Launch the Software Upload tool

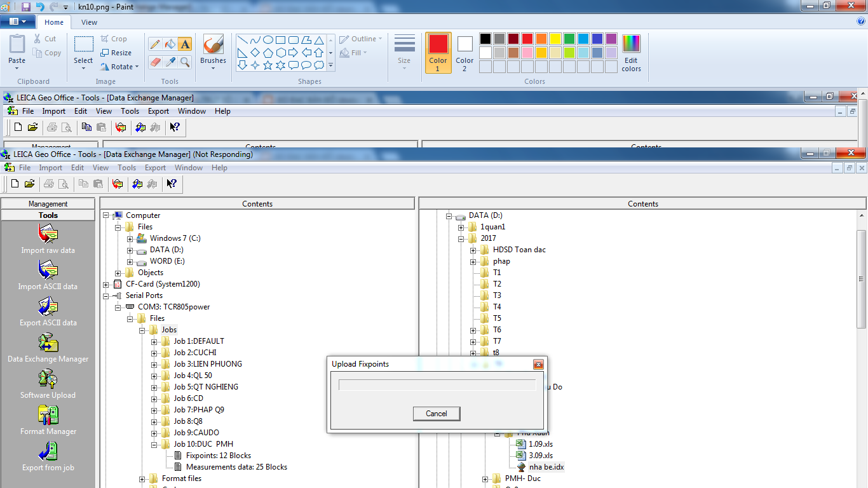(x=48, y=384)
